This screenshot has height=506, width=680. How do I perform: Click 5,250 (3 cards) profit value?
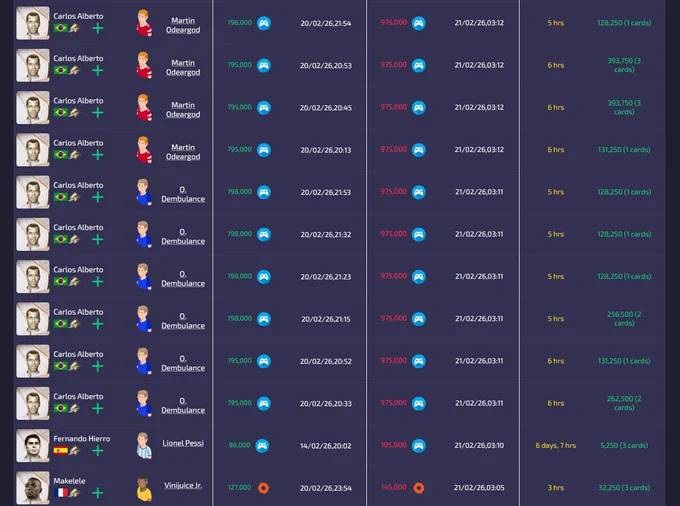(624, 445)
